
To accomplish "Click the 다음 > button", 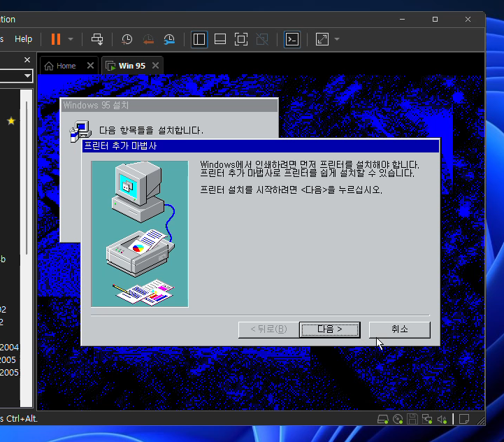I will pyautogui.click(x=330, y=329).
